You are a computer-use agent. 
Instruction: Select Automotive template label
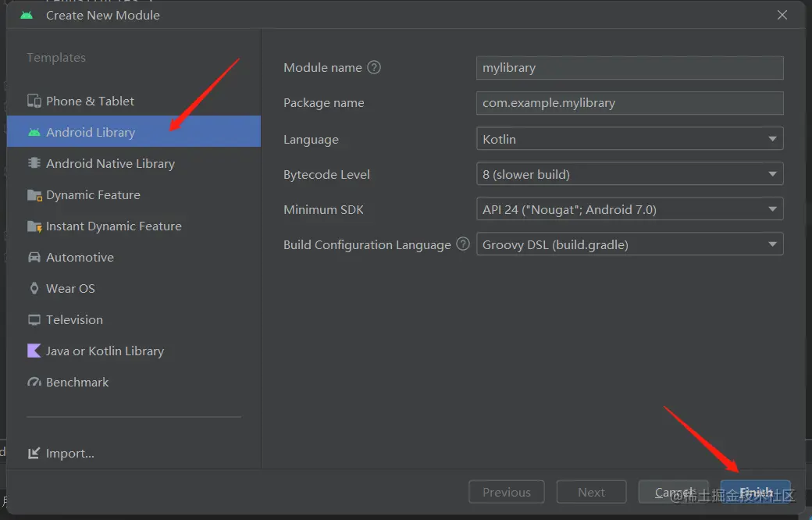point(80,258)
